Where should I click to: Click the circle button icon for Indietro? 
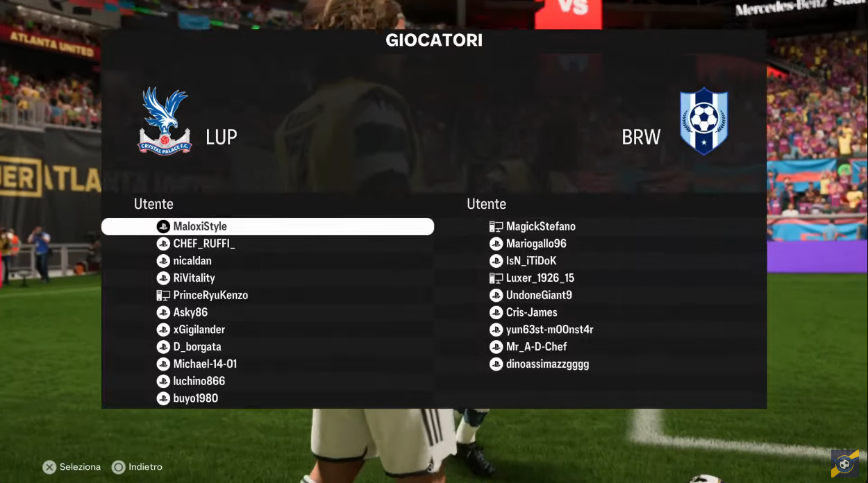119,467
